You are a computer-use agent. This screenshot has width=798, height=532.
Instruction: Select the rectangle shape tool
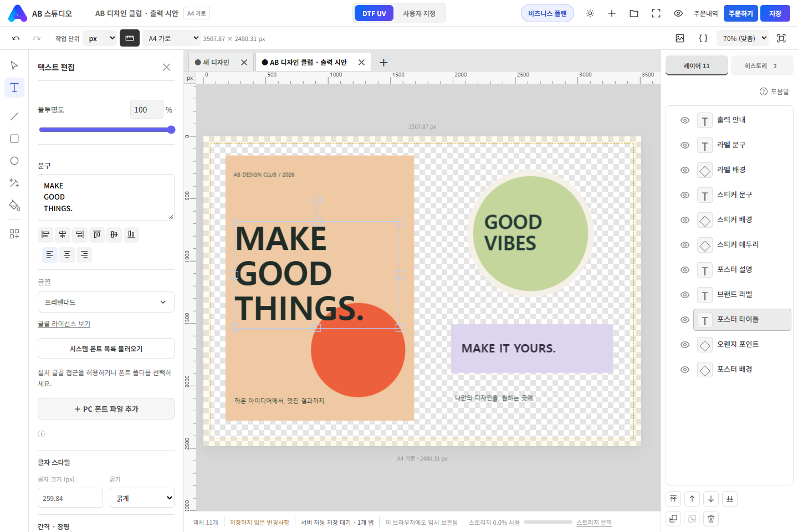[x=14, y=139]
